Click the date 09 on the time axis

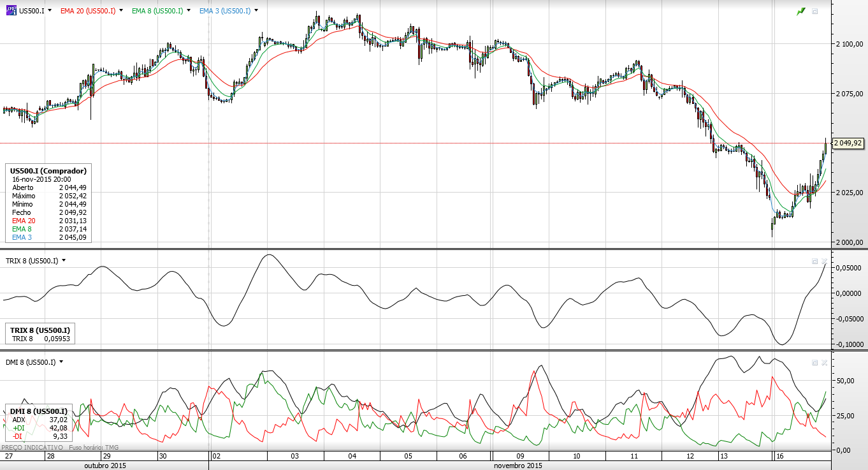pyautogui.click(x=520, y=457)
